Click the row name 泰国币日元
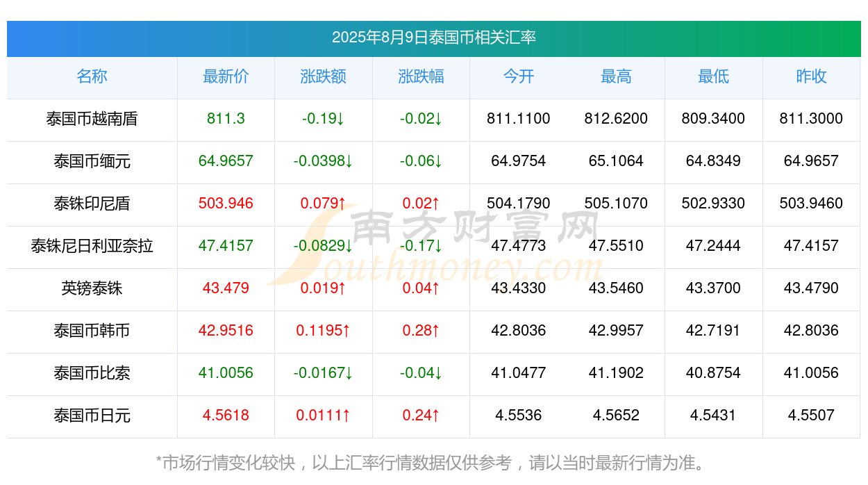This screenshot has height=485, width=868. click(92, 416)
